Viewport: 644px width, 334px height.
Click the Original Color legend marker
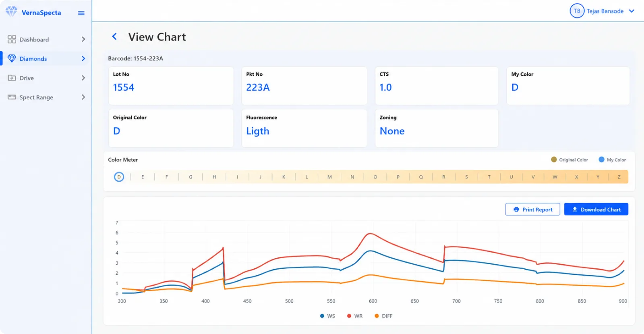(x=554, y=160)
